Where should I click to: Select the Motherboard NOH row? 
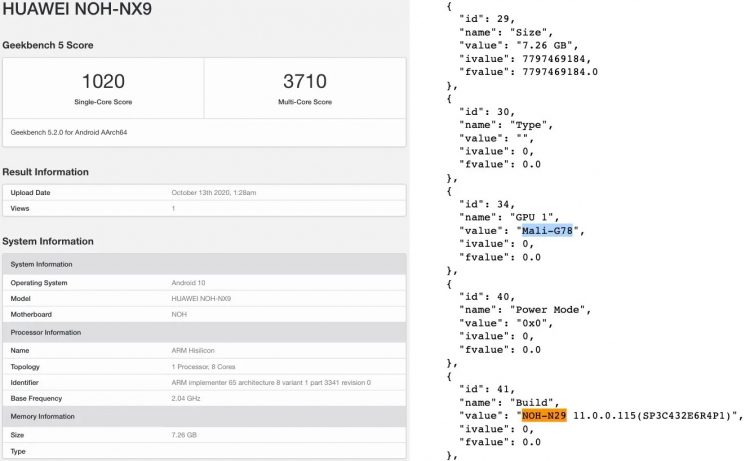point(204,314)
